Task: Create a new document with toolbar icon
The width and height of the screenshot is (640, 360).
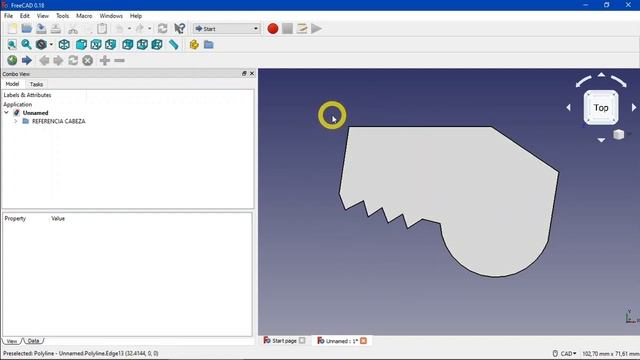Action: tap(12, 29)
